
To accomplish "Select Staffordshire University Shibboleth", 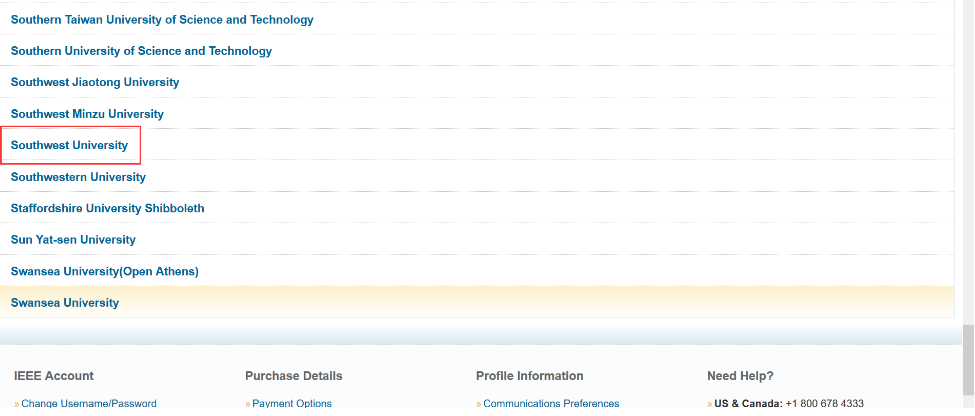I will (x=107, y=208).
